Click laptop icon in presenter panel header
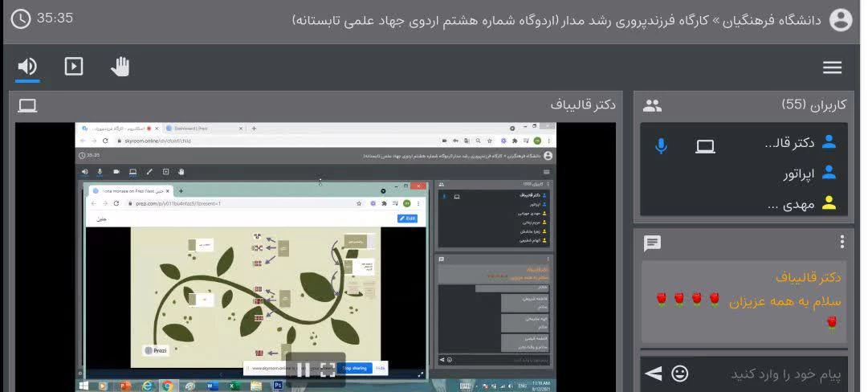 tap(27, 105)
